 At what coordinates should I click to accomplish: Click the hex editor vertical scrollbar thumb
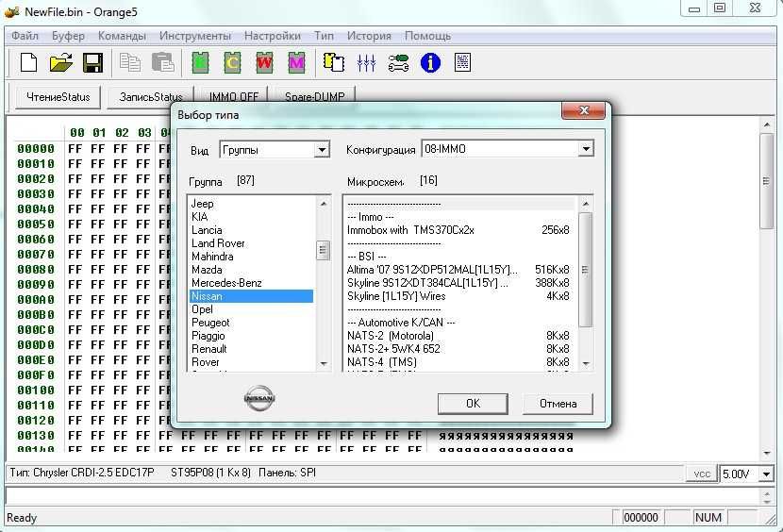coord(766,181)
